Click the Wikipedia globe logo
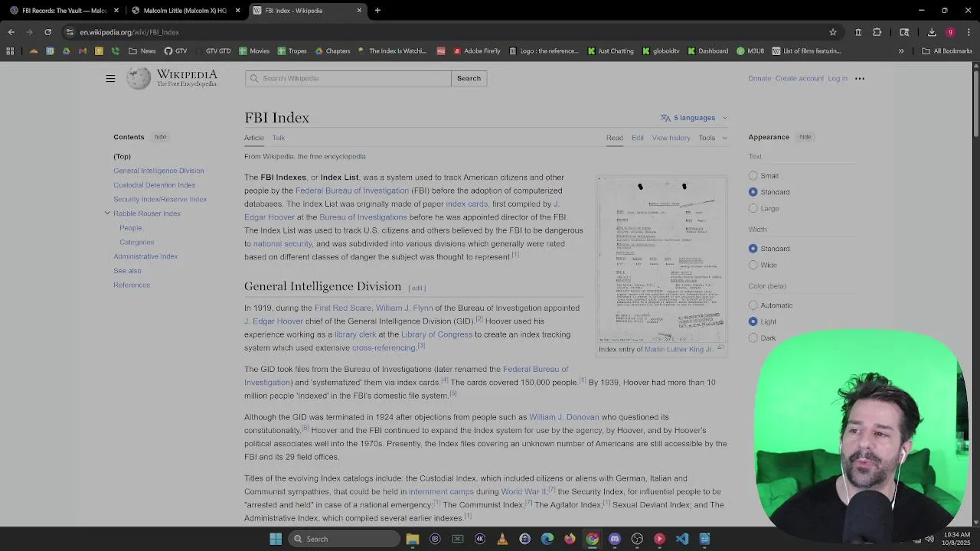This screenshot has height=551, width=980. click(x=139, y=78)
